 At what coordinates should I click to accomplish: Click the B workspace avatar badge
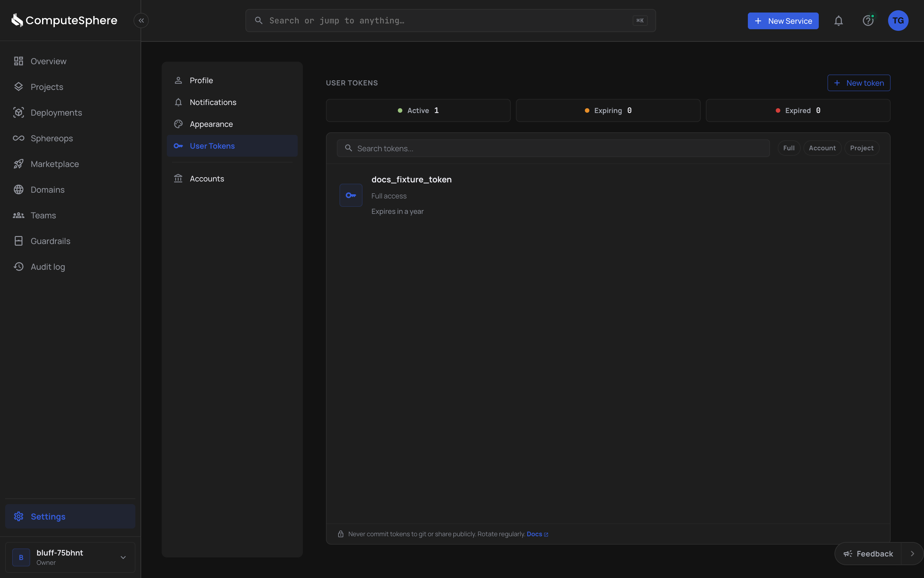21,557
